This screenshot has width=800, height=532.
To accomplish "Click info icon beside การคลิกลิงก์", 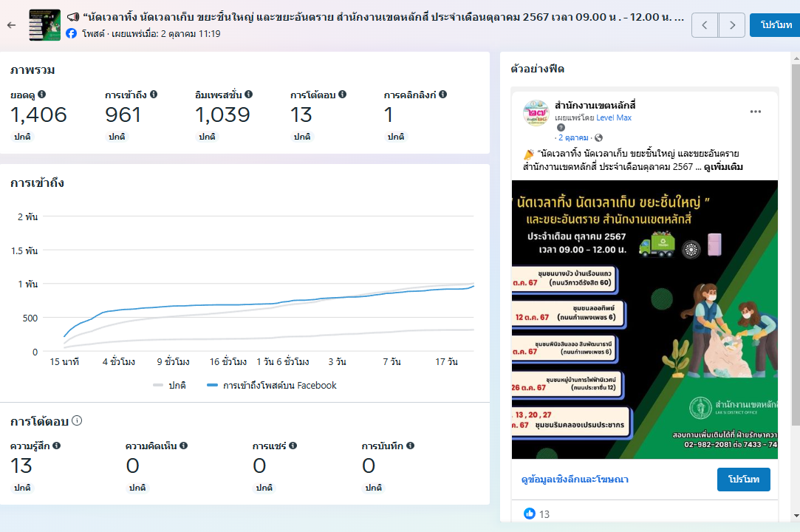I will coord(443,95).
